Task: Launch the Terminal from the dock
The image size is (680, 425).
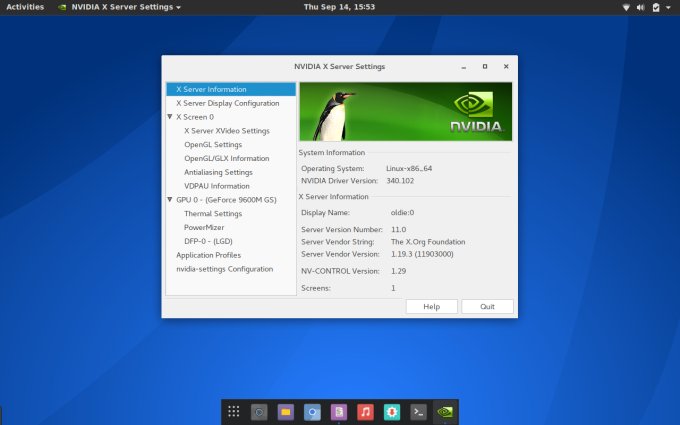Action: point(418,412)
